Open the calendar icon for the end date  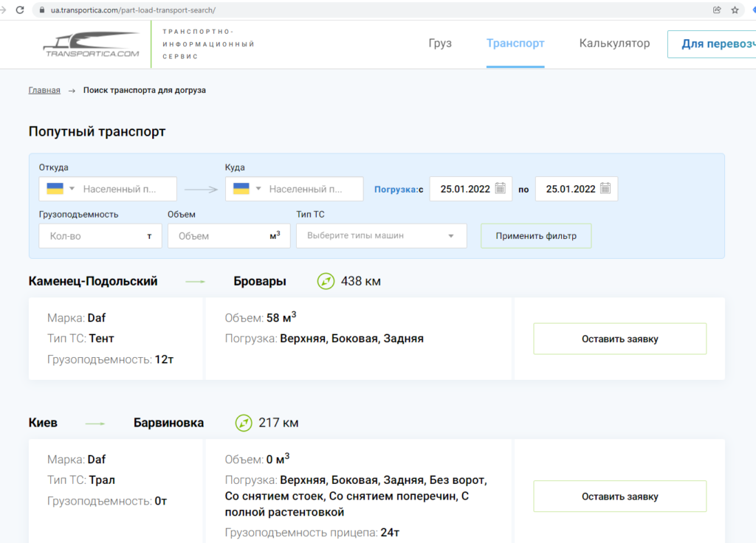point(605,188)
